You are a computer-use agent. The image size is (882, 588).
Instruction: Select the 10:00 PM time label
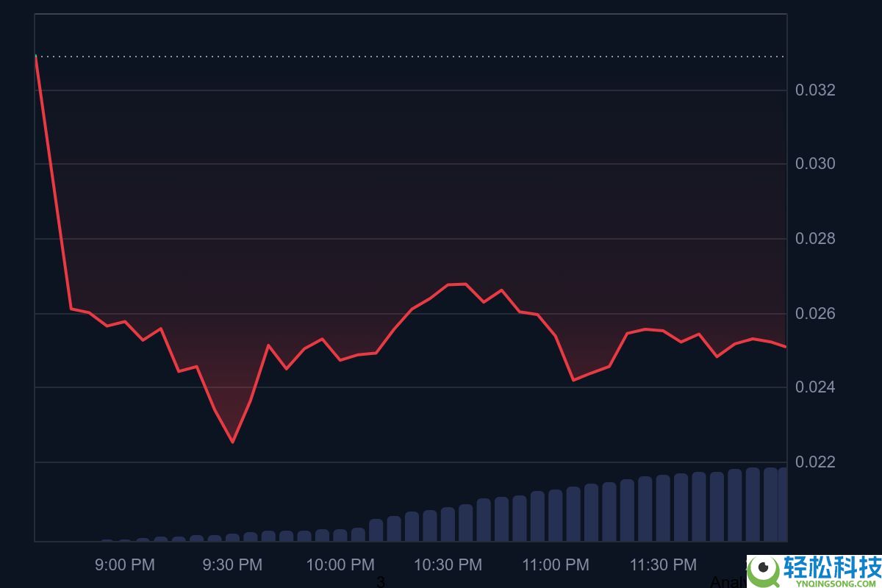(x=340, y=565)
